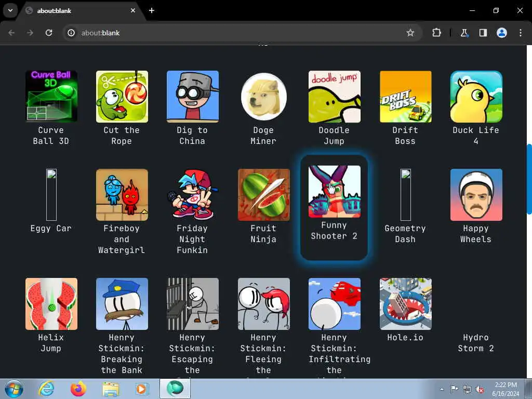Viewport: 532px width, 399px height.
Task: Open the Drift Boss game icon
Action: [405, 97]
